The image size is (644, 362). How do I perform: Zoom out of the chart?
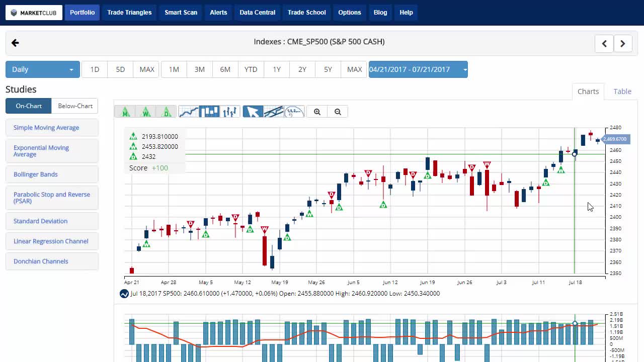click(x=338, y=112)
